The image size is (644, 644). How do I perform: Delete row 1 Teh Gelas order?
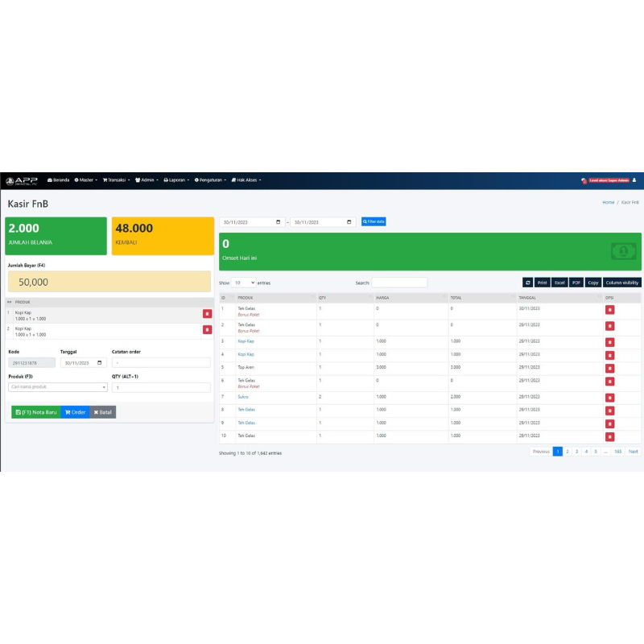pos(609,310)
